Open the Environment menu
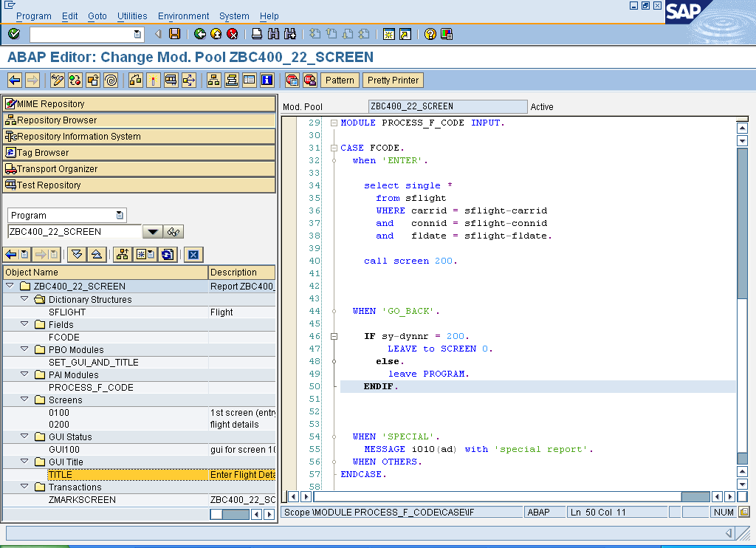The image size is (756, 548). click(183, 16)
